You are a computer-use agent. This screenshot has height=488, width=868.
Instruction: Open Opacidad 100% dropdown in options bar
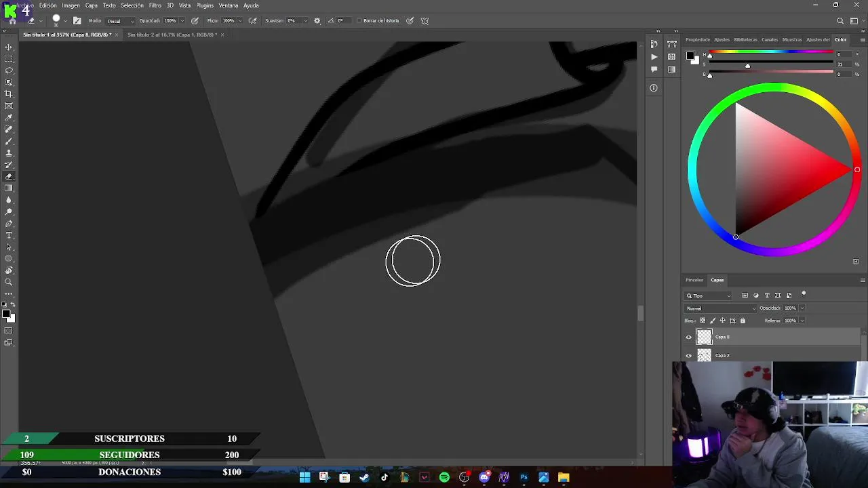pos(182,21)
